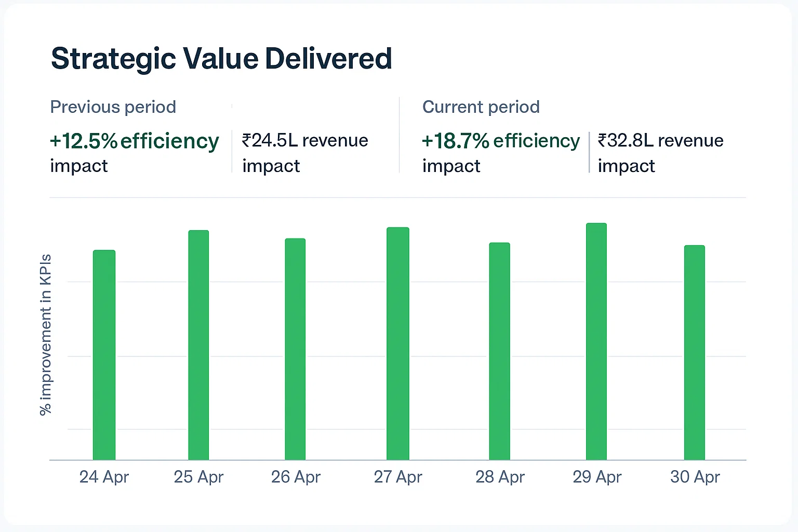The height and width of the screenshot is (532, 798).
Task: Click the tallest bar for 29 Apr
Action: click(x=596, y=341)
